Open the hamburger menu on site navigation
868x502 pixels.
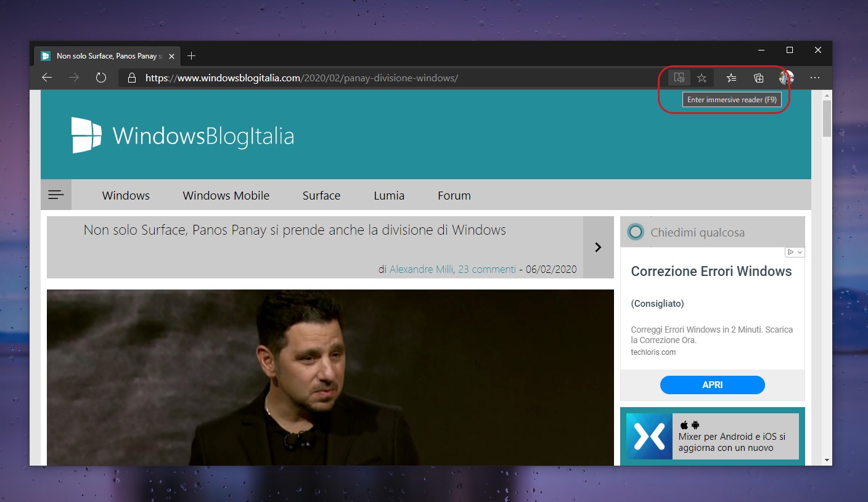click(56, 195)
